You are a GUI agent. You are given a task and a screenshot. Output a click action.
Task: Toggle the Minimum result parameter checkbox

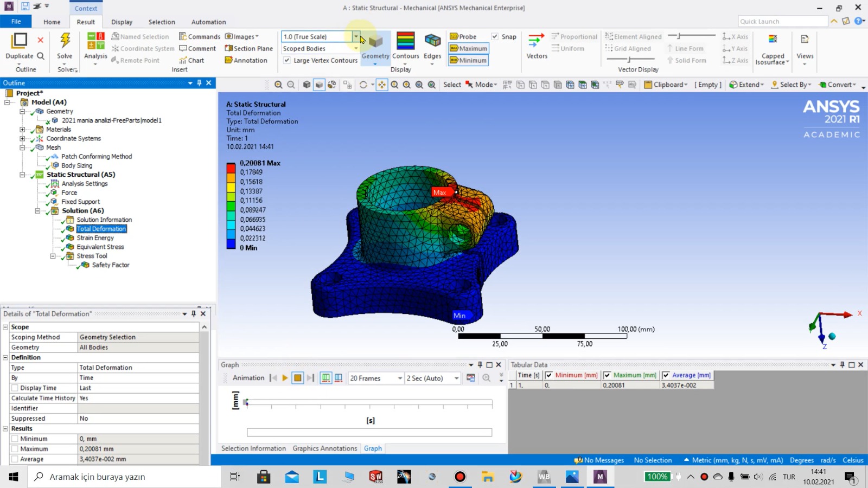[15, 439]
